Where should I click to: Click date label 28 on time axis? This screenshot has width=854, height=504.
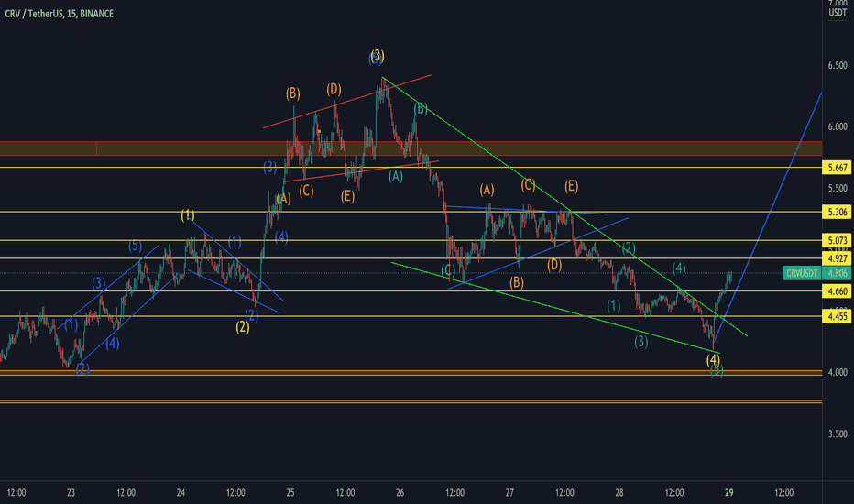[x=619, y=493]
